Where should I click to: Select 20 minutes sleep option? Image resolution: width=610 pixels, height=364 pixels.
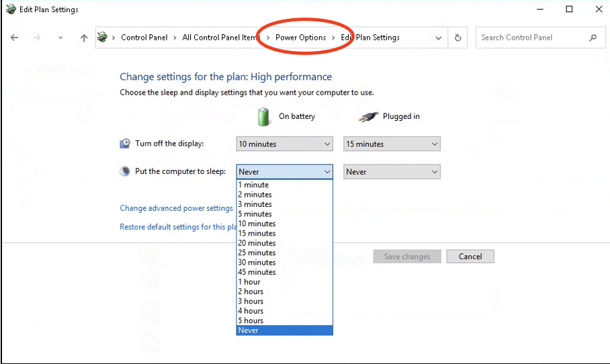[284, 243]
